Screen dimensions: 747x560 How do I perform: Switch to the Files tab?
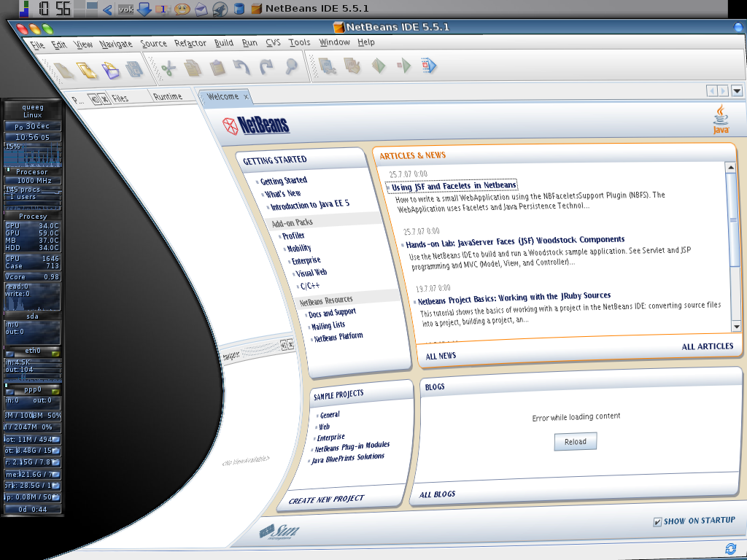(x=120, y=98)
